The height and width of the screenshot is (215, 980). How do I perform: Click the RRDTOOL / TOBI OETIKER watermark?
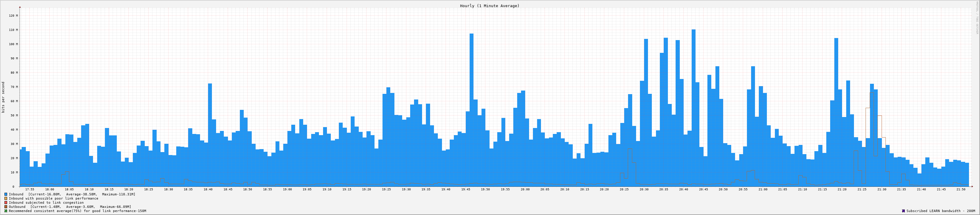976,18
